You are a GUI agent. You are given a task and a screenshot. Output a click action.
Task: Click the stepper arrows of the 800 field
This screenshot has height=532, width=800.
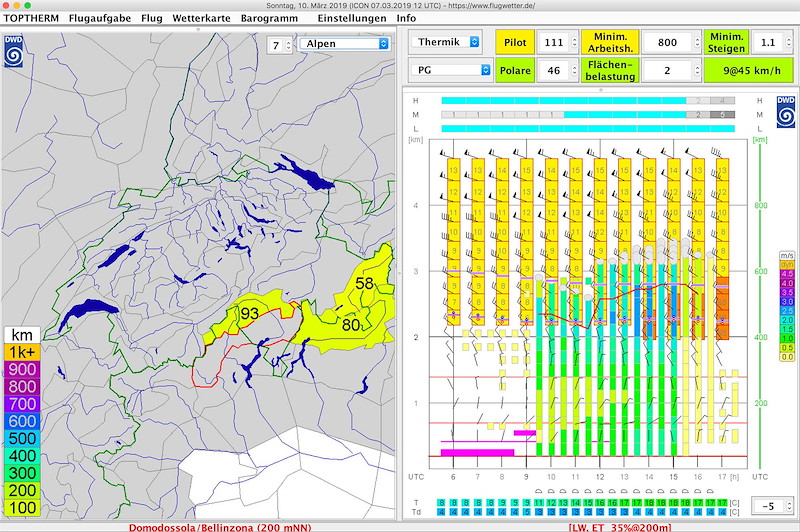pyautogui.click(x=697, y=42)
